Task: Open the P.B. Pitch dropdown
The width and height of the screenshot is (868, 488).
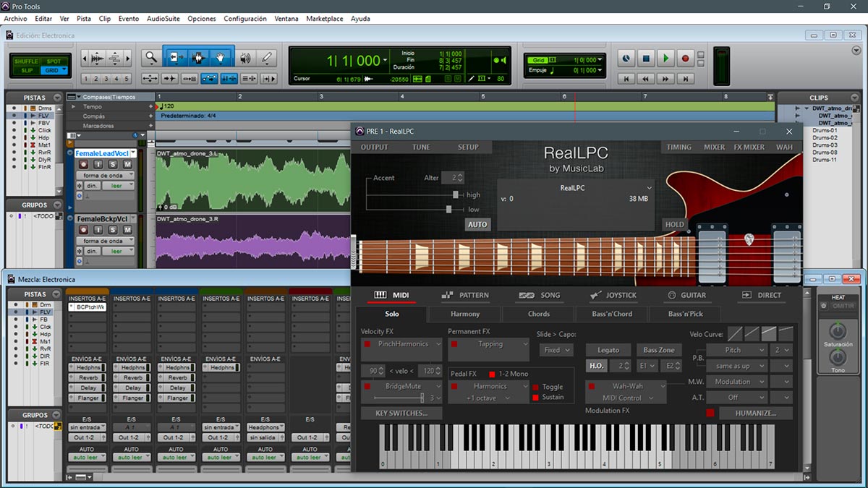Action: [x=737, y=350]
